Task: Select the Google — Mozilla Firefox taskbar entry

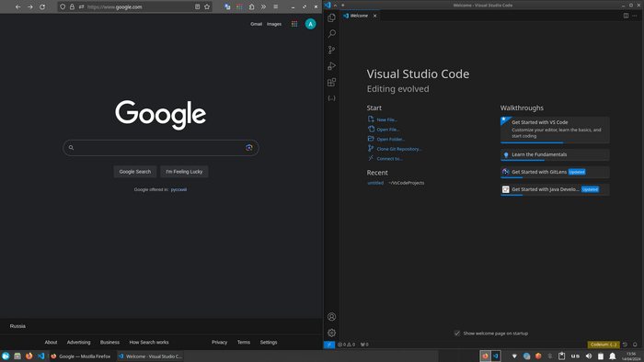Action: [x=82, y=356]
